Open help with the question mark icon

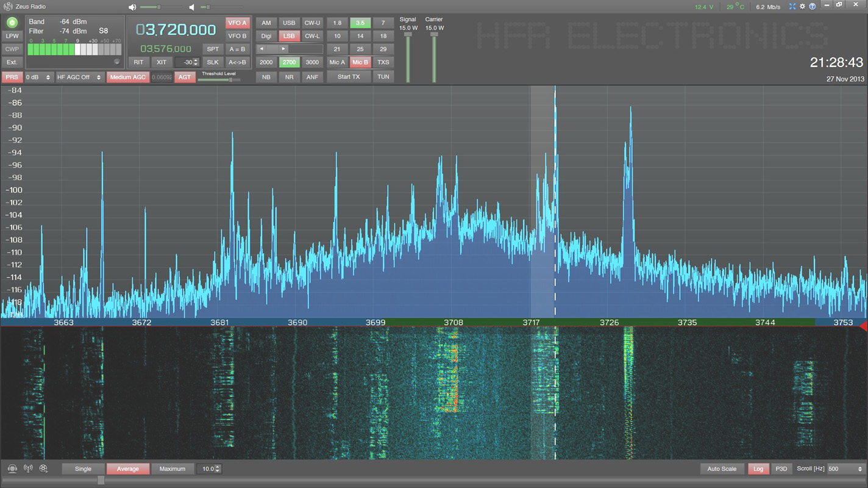click(x=812, y=7)
